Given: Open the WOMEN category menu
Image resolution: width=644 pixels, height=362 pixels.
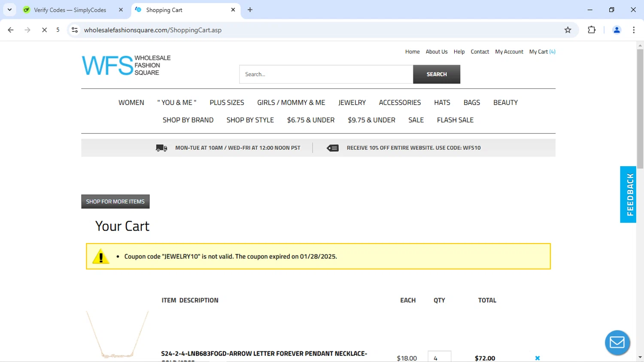Looking at the screenshot, I should pos(131,103).
